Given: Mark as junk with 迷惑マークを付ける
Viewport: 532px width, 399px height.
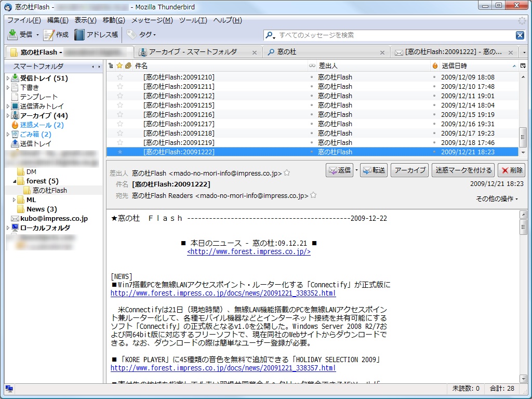Looking at the screenshot, I should [463, 170].
